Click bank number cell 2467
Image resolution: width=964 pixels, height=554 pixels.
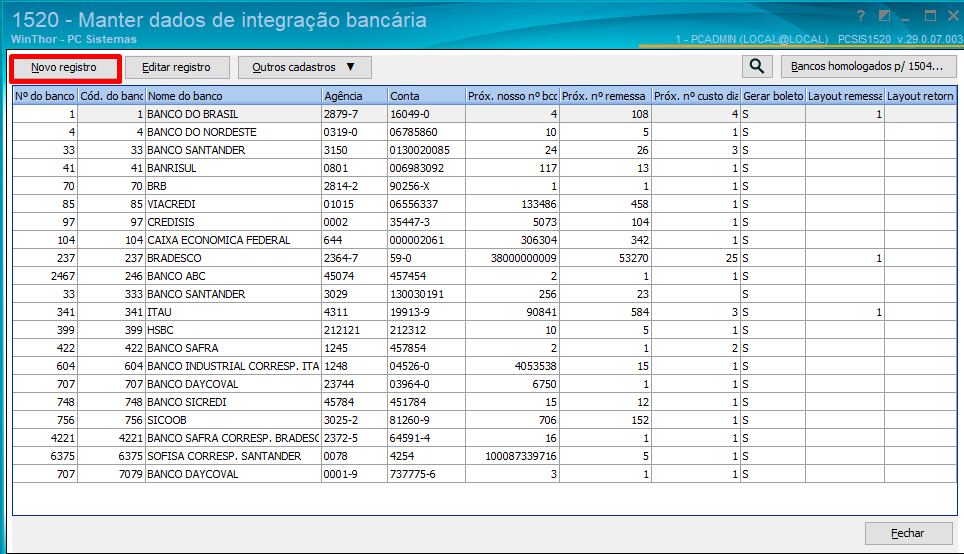click(45, 276)
